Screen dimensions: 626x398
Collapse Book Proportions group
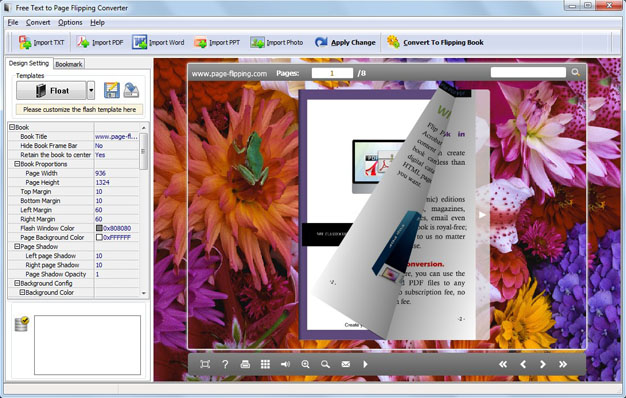[17, 164]
